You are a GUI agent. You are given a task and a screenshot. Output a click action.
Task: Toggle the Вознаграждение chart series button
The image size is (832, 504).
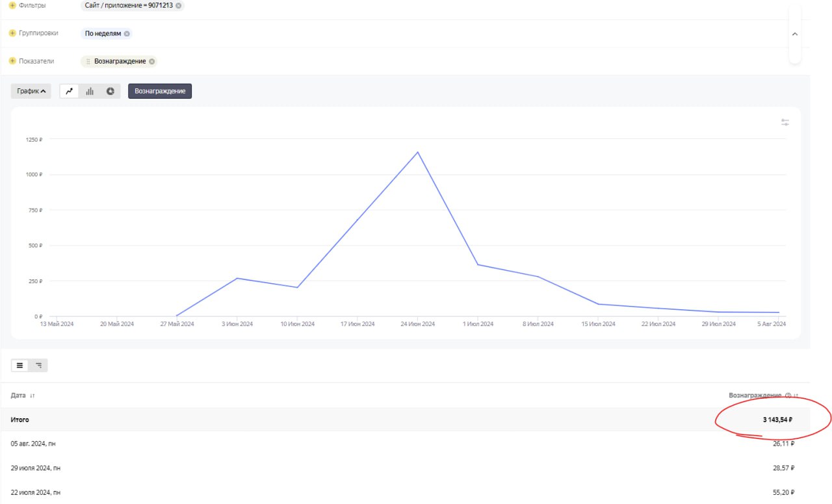(x=160, y=92)
